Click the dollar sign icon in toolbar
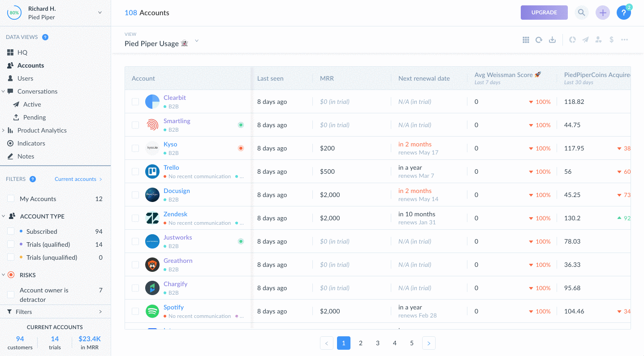The image size is (644, 356). [x=611, y=40]
